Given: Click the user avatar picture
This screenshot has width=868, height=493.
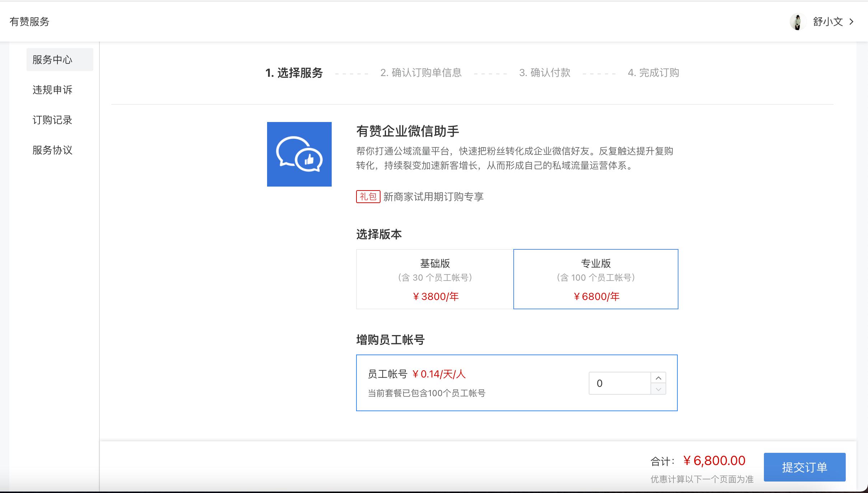Looking at the screenshot, I should 798,22.
